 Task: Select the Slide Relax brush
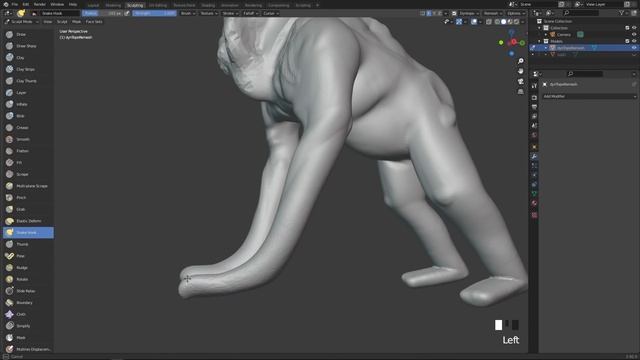coord(28,291)
